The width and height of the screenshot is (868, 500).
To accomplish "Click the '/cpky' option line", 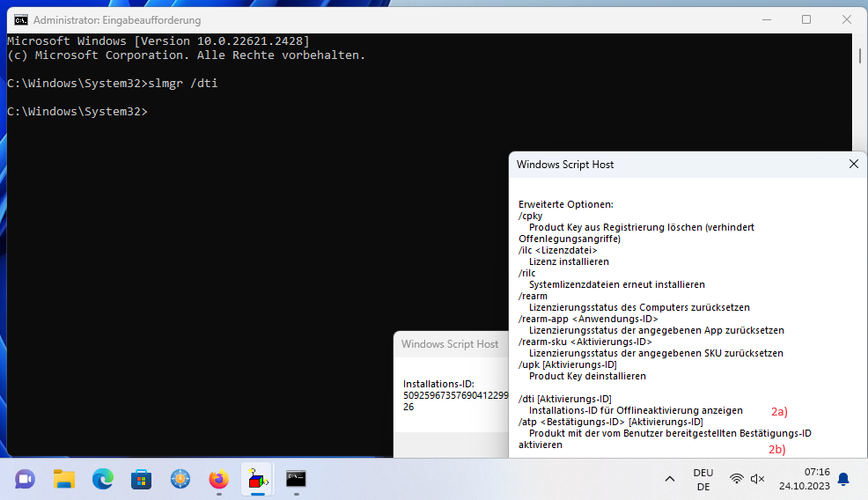I will tap(530, 216).
